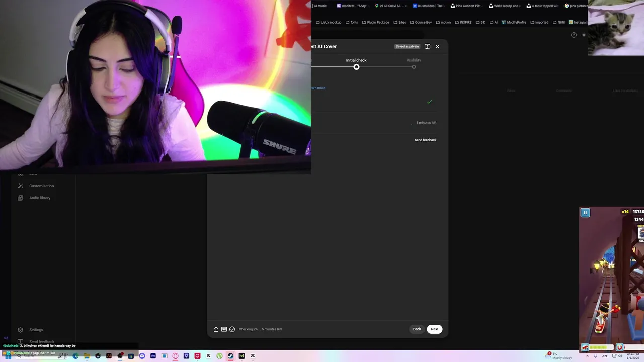Click Send feedback in the dialog
The height and width of the screenshot is (362, 644).
pos(425,140)
